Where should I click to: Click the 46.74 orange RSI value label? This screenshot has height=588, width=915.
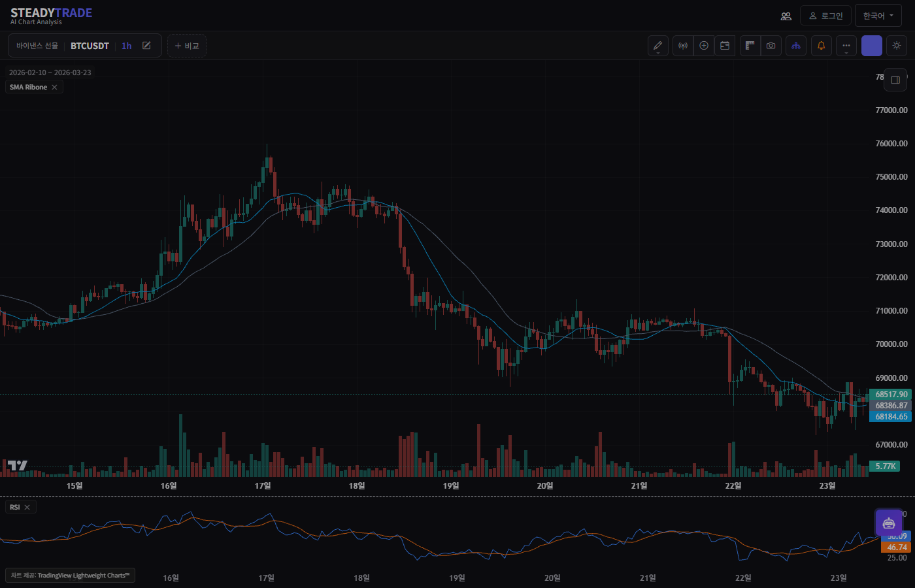tap(896, 547)
